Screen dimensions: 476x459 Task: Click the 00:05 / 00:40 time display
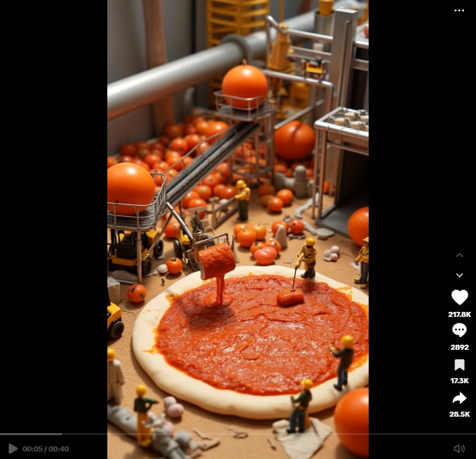pyautogui.click(x=45, y=449)
